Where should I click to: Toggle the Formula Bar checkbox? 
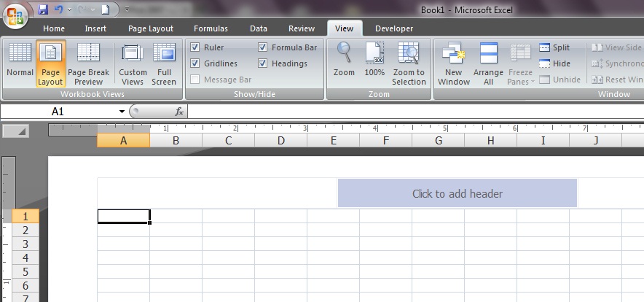(263, 47)
